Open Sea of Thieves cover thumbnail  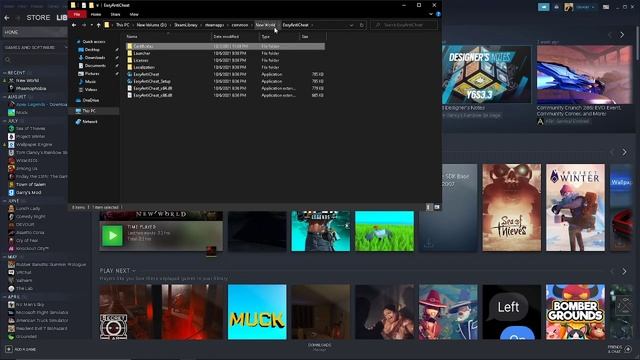point(511,207)
